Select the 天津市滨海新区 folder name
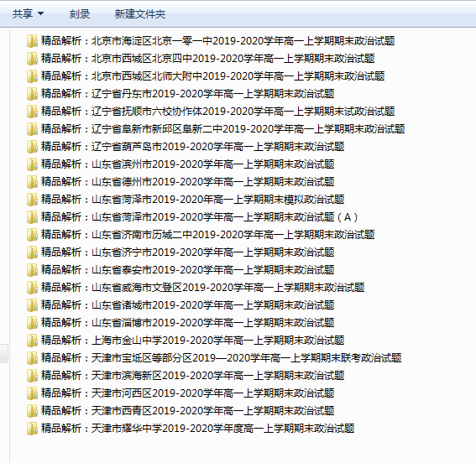 click(192, 376)
